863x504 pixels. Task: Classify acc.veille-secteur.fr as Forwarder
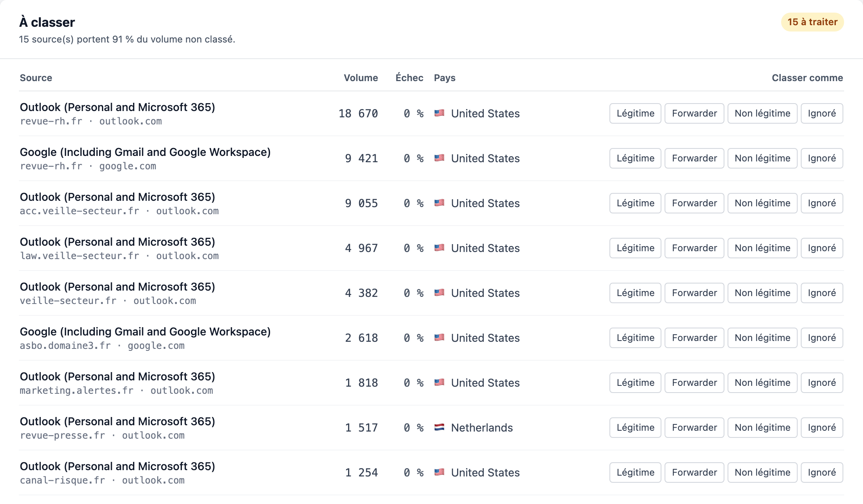(x=694, y=203)
